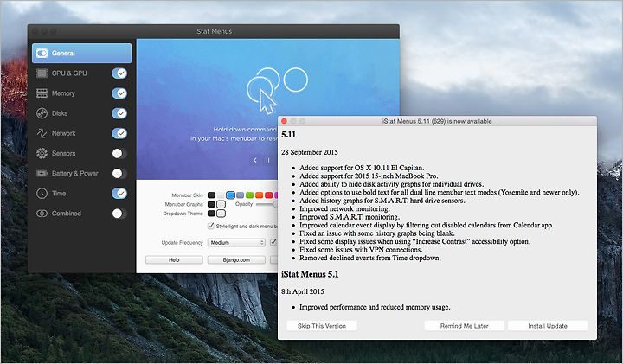Close the update available window
Viewport: 623px width, 364px height.
284,121
